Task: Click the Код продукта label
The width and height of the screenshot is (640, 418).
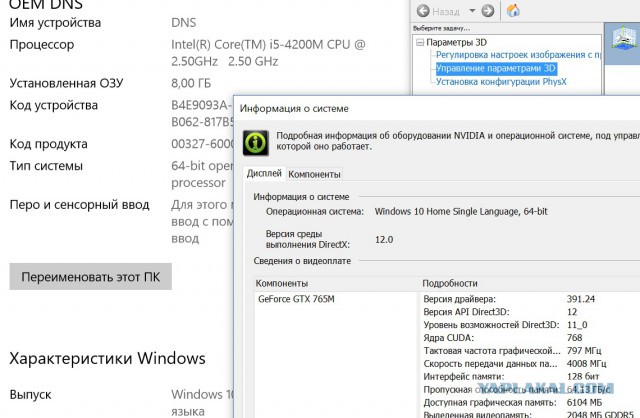Action: pyautogui.click(x=48, y=144)
